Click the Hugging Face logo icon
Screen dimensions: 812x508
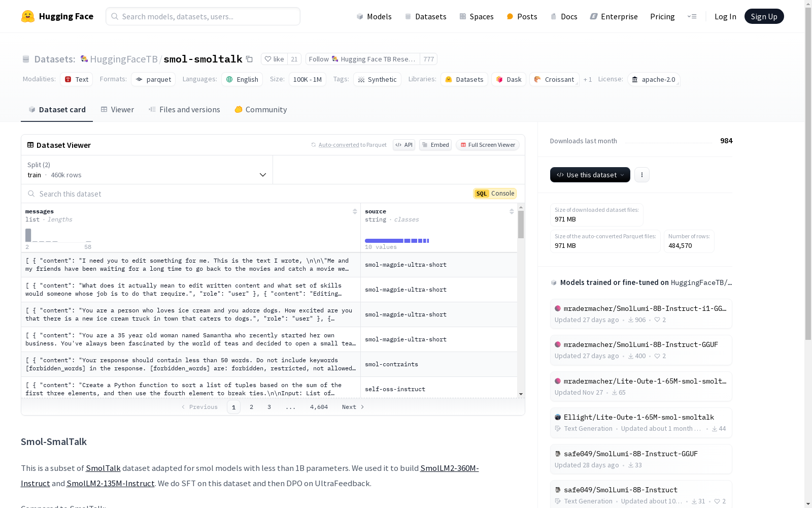28,16
